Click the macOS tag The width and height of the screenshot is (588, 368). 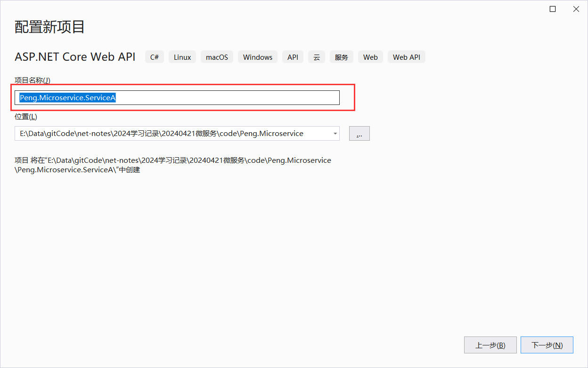(217, 57)
